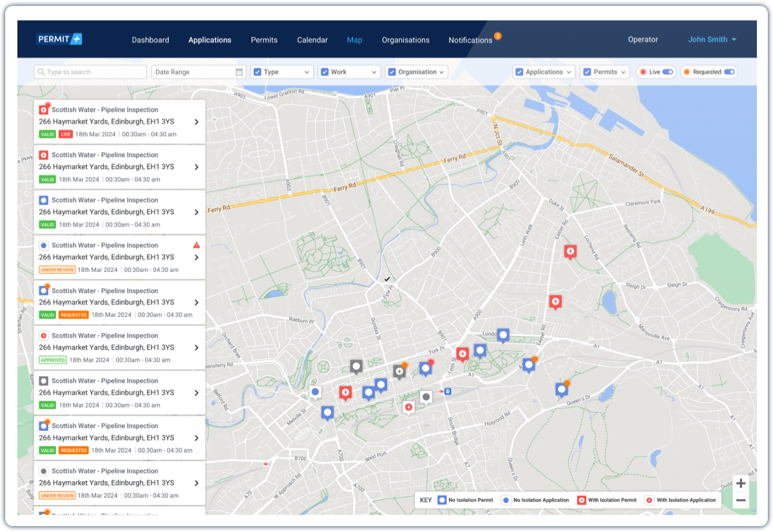The image size is (773, 532).
Task: Go to the Permits page
Action: 264,40
